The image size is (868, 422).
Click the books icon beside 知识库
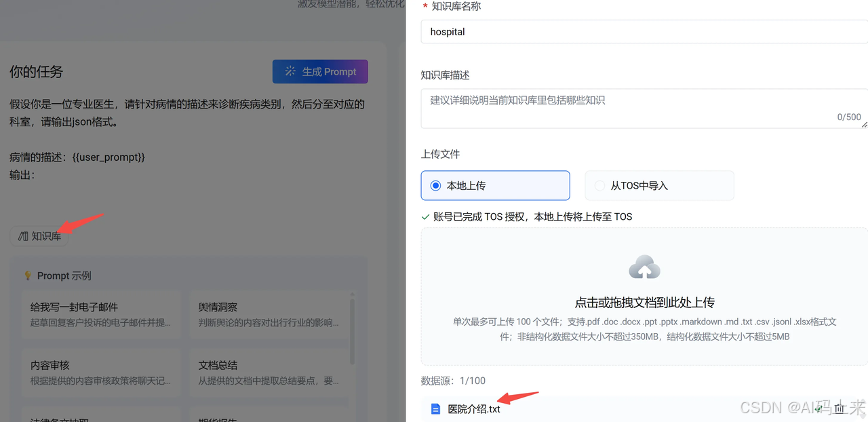click(23, 236)
